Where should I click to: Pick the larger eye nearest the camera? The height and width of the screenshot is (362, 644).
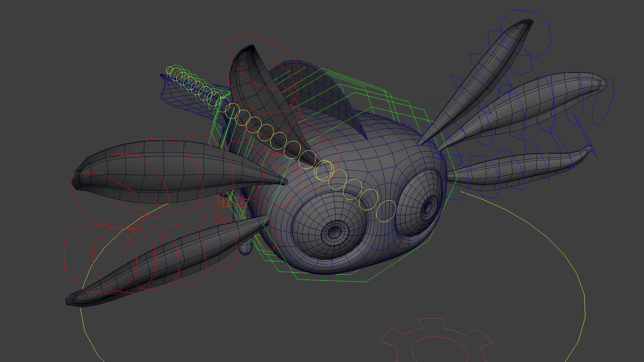tap(329, 226)
